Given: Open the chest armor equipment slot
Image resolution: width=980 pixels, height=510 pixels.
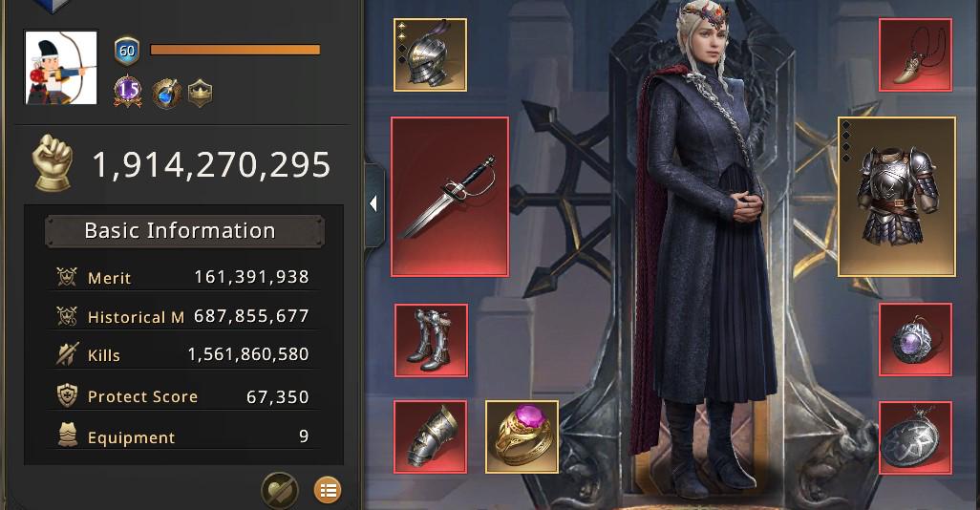Looking at the screenshot, I should 897,196.
